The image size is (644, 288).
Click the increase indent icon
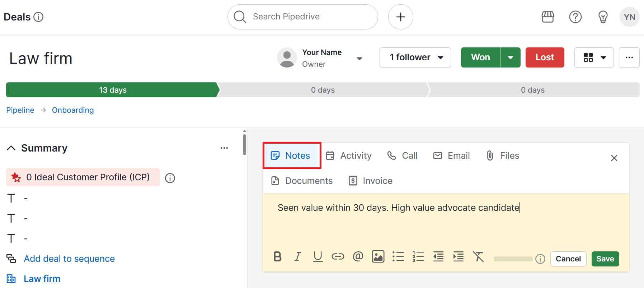[x=458, y=256]
